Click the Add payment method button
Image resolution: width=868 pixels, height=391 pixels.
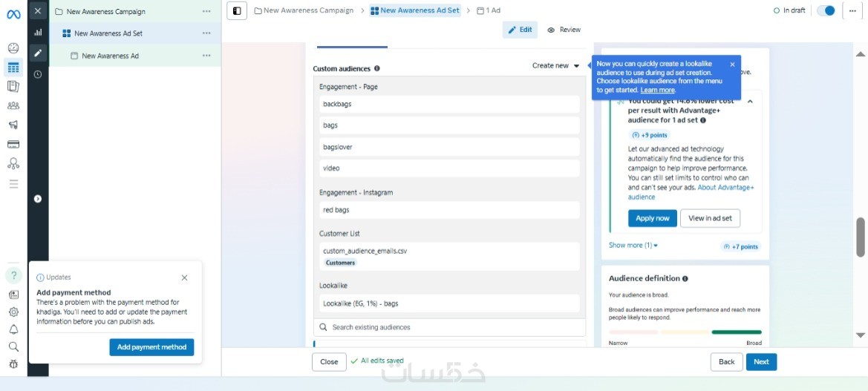[x=151, y=347]
